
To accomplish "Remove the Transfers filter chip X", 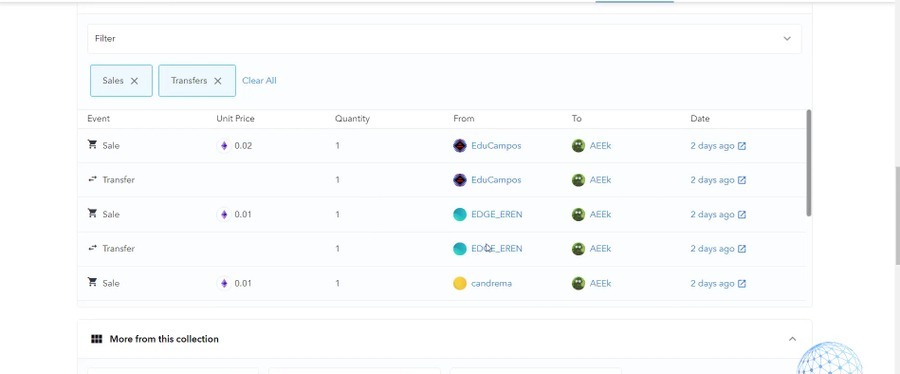I will click(218, 81).
